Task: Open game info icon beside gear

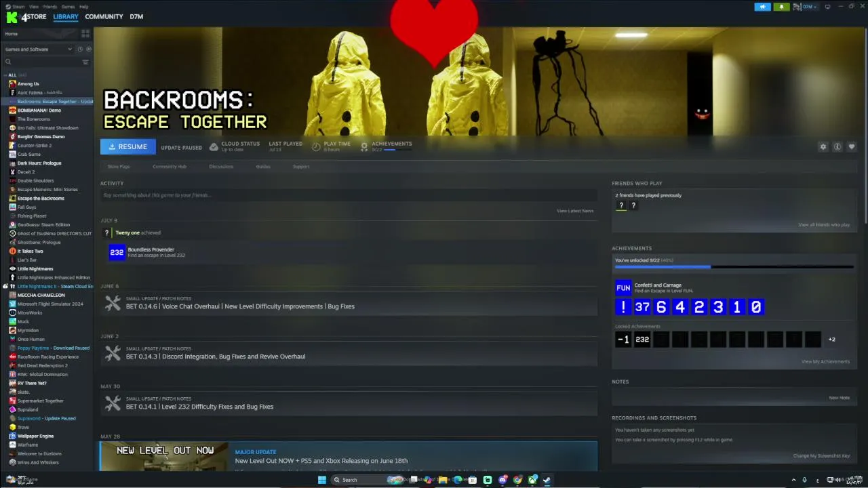Action: coord(837,146)
